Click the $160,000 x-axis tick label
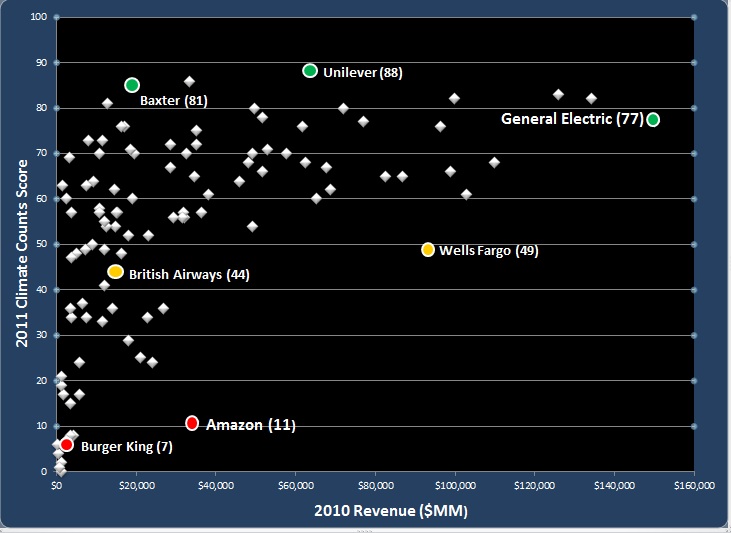The height and width of the screenshot is (533, 731). [694, 486]
